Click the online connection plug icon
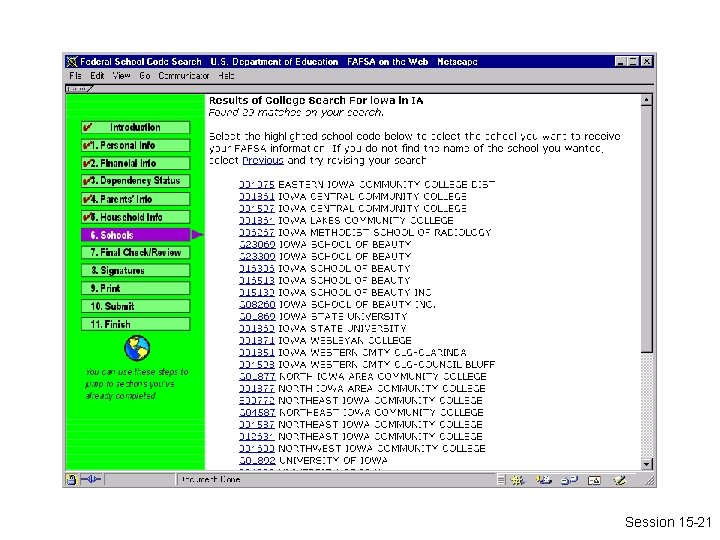The image size is (720, 540). coord(90,479)
